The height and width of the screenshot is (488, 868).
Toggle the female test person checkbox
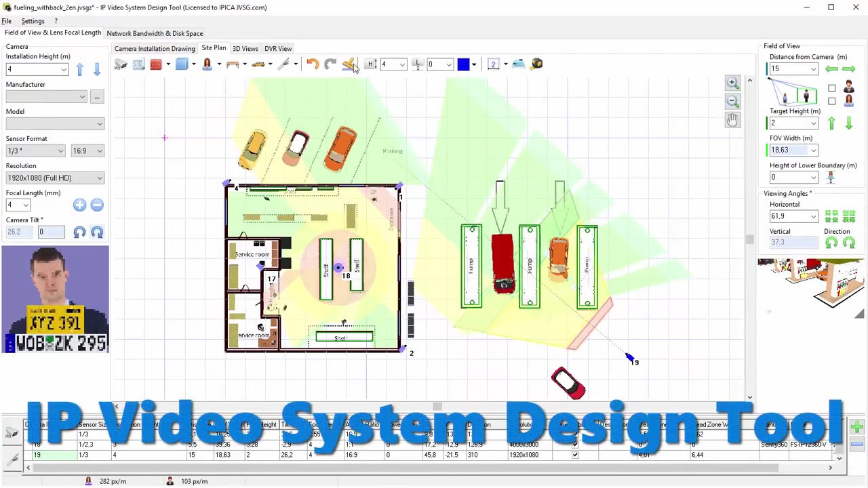(x=832, y=101)
